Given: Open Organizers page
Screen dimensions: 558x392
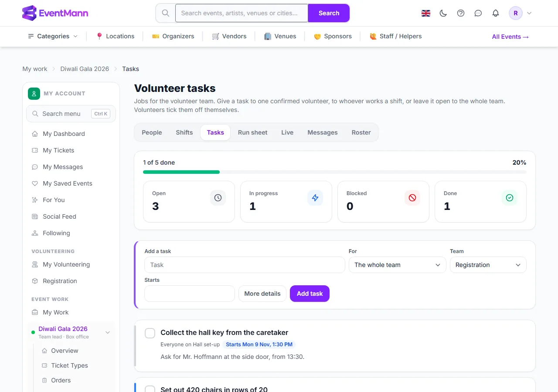Looking at the screenshot, I should pos(173,36).
